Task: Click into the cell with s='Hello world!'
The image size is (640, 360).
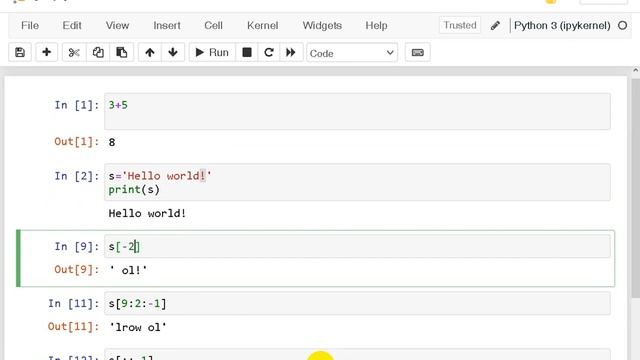Action: tap(357, 182)
